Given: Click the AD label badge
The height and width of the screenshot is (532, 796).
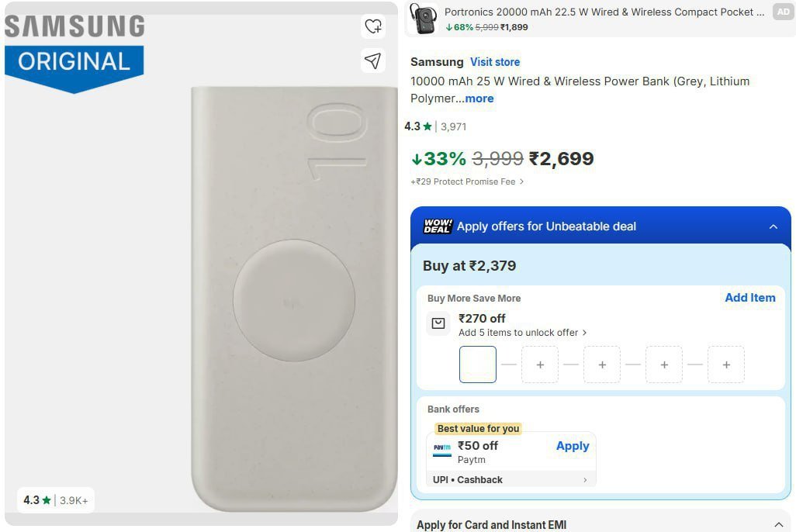Looking at the screenshot, I should tap(783, 12).
